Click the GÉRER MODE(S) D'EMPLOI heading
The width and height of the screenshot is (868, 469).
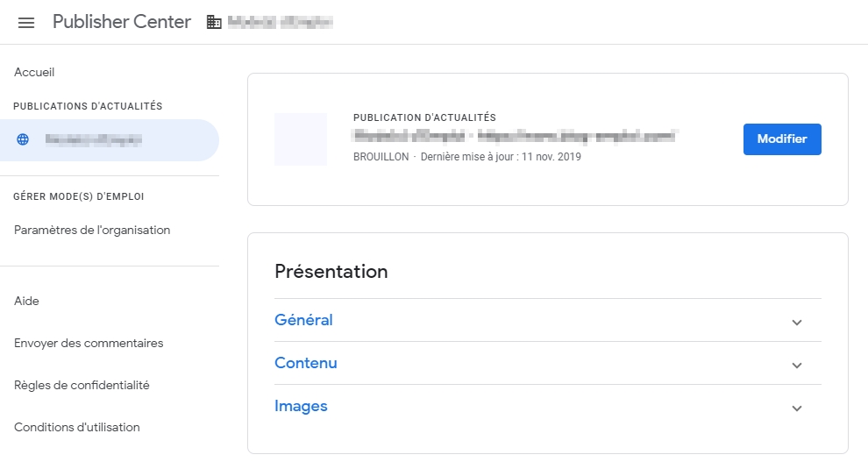pyautogui.click(x=79, y=196)
